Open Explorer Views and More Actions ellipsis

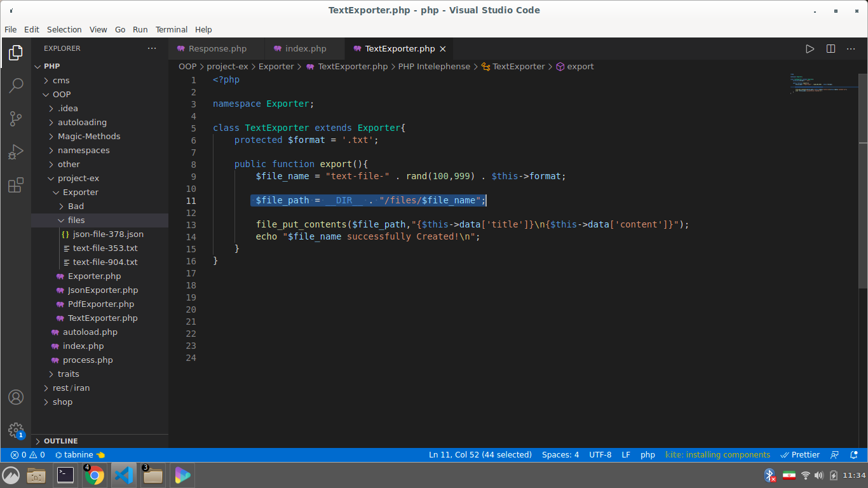pos(152,48)
